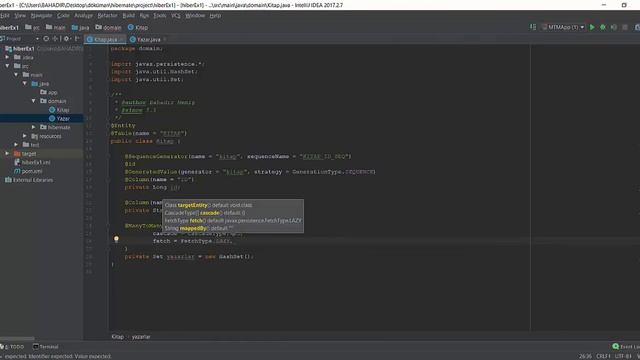Expand the hibernate package
This screenshot has height=360, width=640.
(x=33, y=127)
